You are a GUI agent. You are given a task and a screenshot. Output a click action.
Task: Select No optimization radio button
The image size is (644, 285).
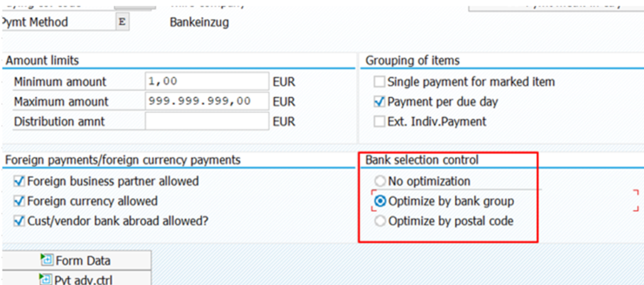click(381, 181)
